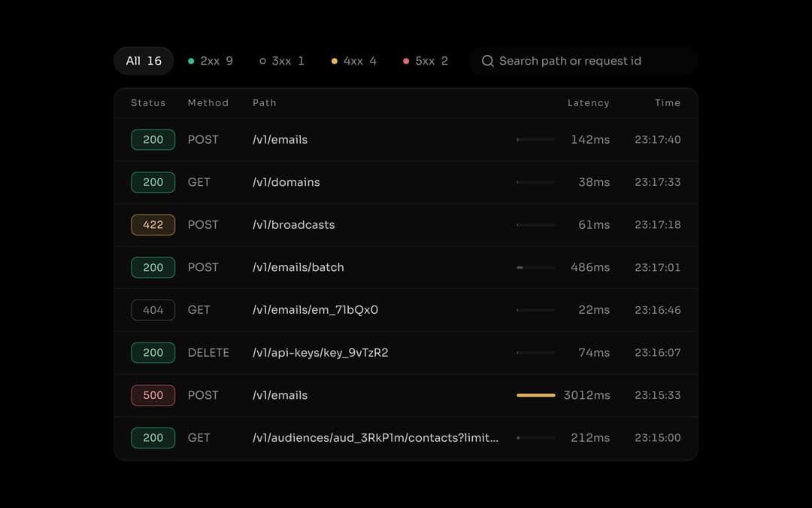Open /v1/emails path in the 23:15:33 row
This screenshot has width=812, height=508.
[280, 395]
